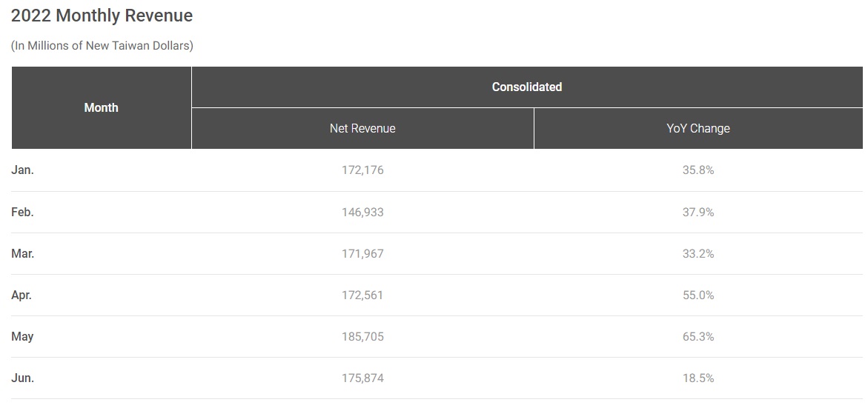Image resolution: width=868 pixels, height=408 pixels.
Task: Click the YoY Change column header
Action: [698, 129]
